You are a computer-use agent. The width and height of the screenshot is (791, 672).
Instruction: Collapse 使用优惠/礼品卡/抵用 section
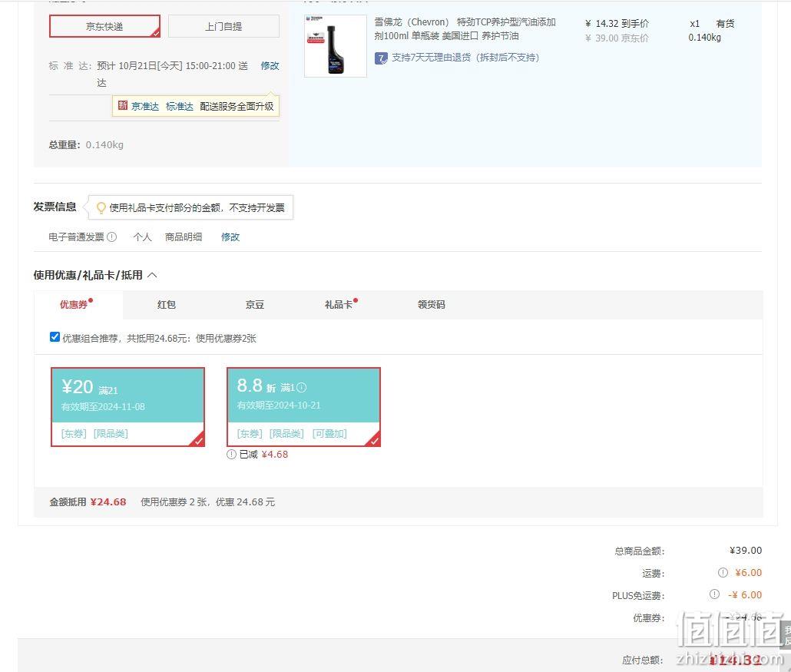coord(152,275)
